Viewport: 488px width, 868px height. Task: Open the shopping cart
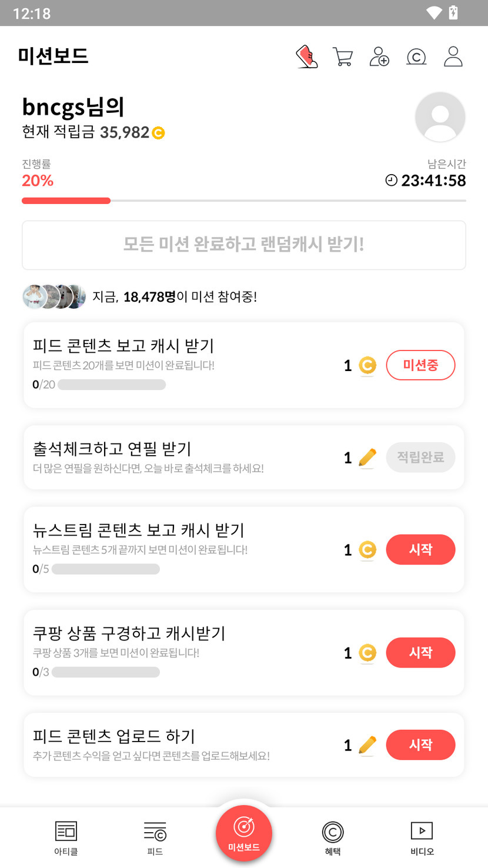click(342, 57)
